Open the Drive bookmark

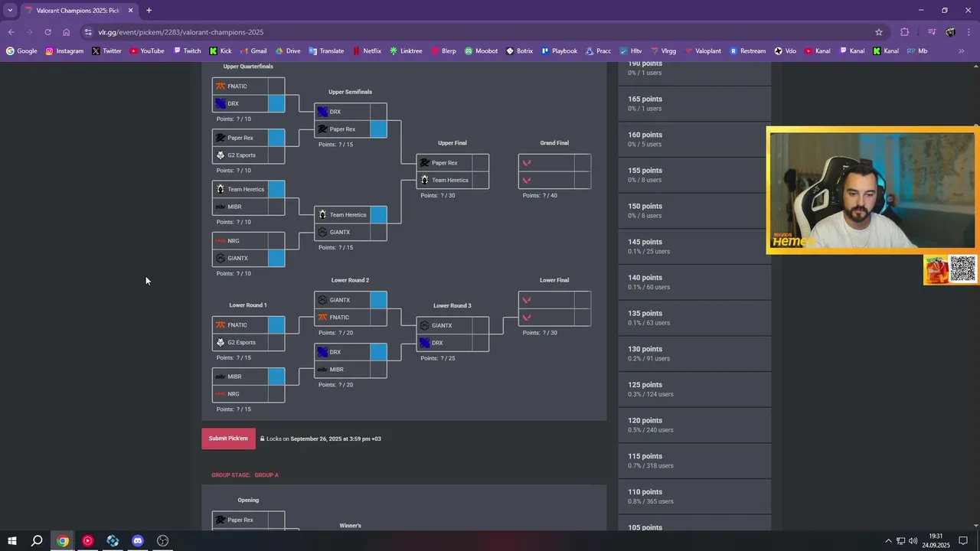coord(288,51)
